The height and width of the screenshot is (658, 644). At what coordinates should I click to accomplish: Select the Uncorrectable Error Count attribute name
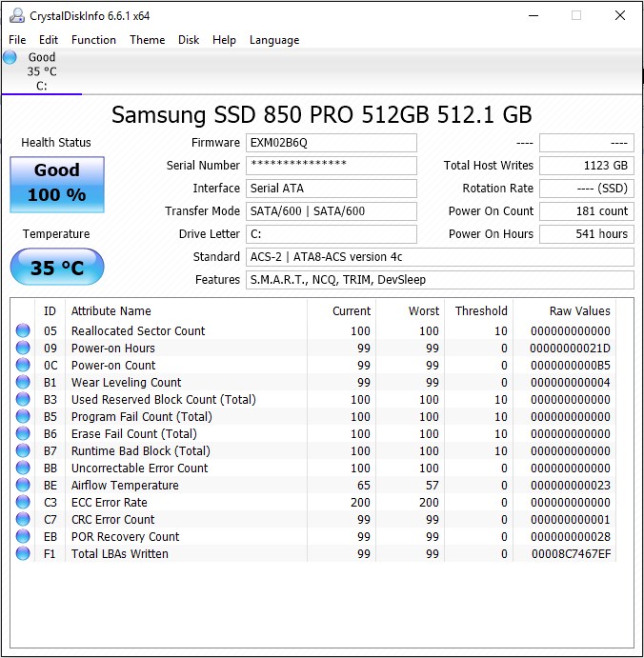(140, 468)
